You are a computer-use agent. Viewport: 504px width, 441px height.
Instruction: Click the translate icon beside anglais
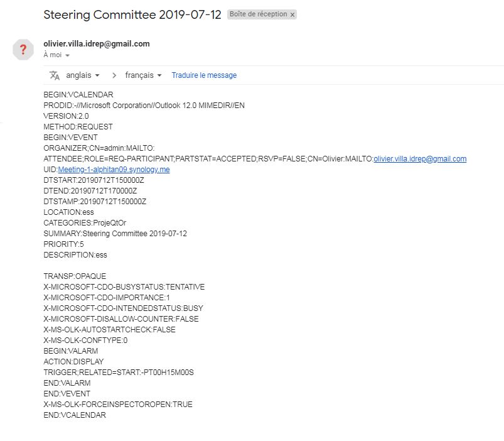click(x=55, y=75)
